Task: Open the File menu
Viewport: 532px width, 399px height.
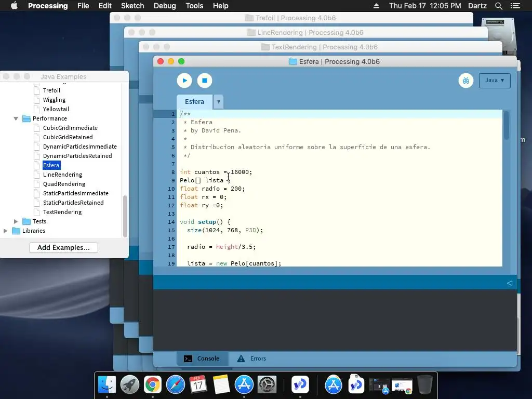Action: click(x=83, y=6)
